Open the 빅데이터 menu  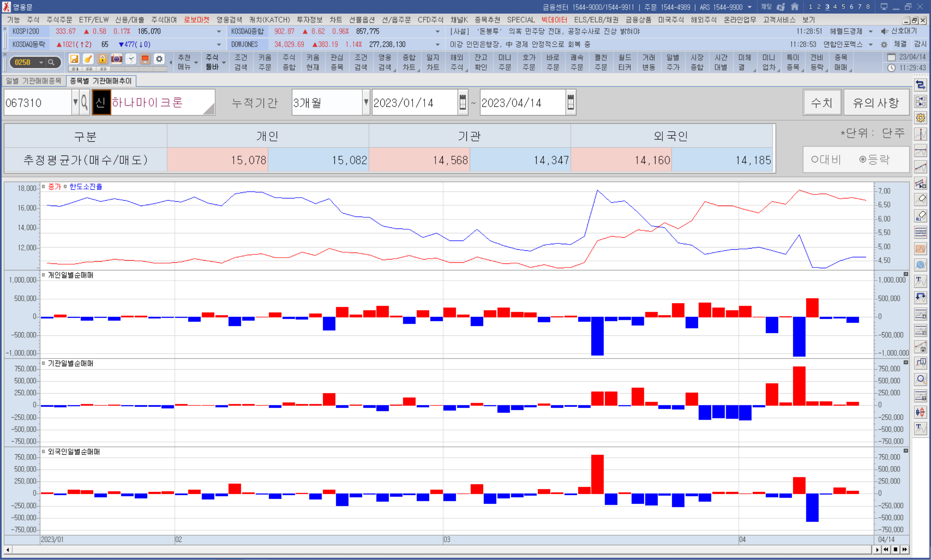point(554,20)
